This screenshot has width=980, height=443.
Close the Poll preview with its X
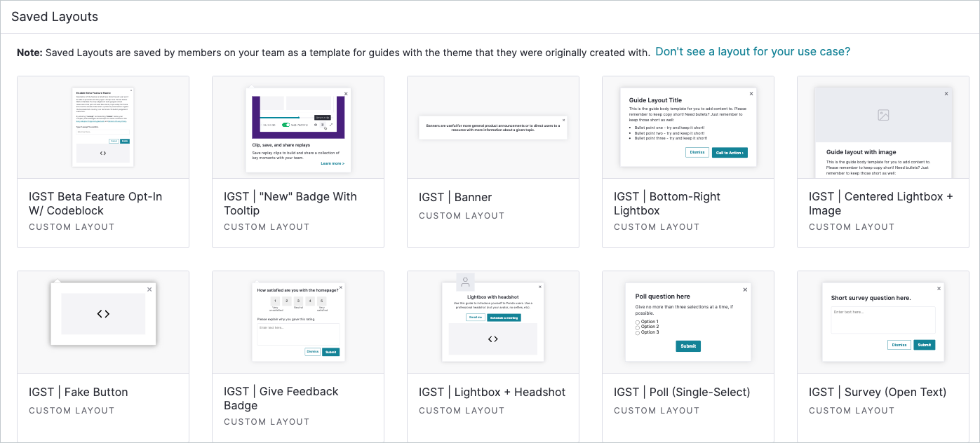744,289
